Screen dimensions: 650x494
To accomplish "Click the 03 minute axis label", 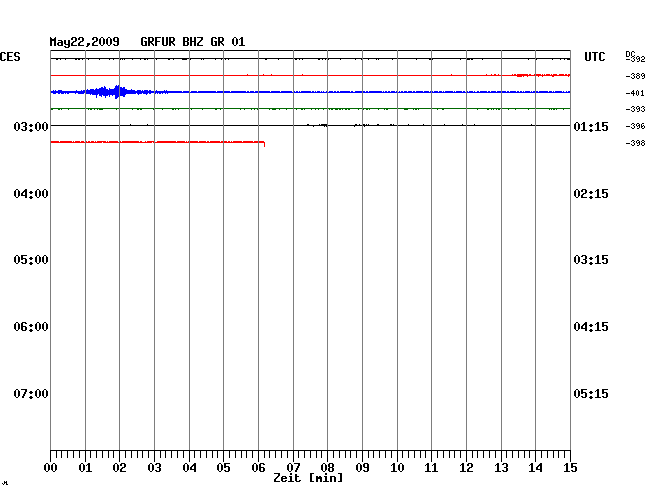I will 154,468.
